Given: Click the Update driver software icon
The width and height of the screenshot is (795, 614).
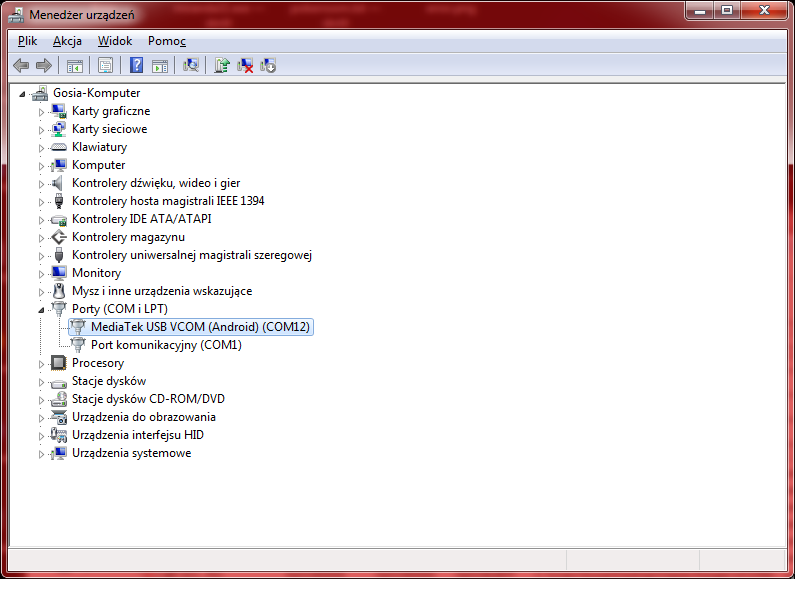Looking at the screenshot, I should coord(222,65).
